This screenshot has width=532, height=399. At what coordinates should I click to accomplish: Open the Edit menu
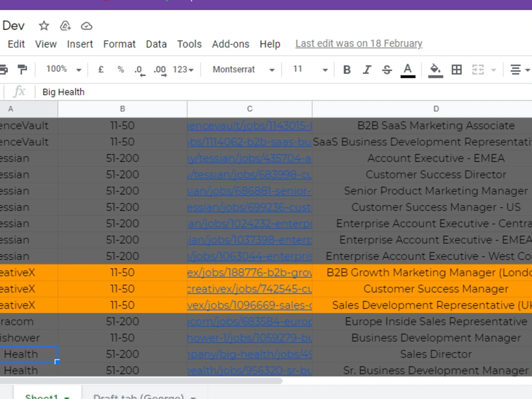[16, 44]
